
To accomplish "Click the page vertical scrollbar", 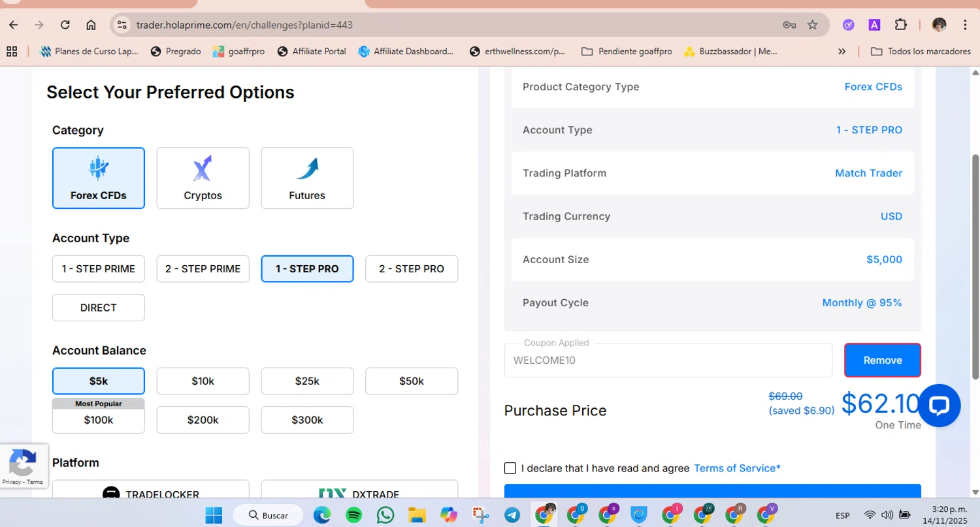I will (976, 266).
